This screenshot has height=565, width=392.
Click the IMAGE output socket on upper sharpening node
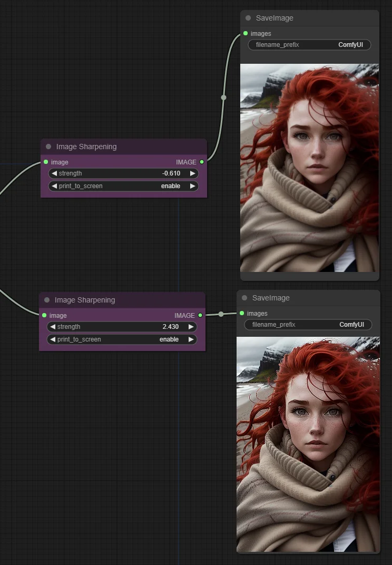202,162
